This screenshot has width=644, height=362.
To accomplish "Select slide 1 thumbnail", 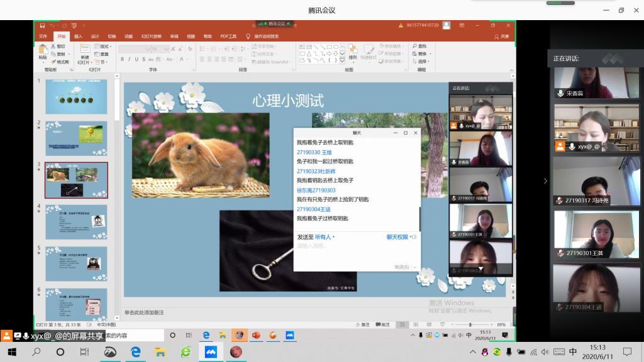I will (x=76, y=97).
